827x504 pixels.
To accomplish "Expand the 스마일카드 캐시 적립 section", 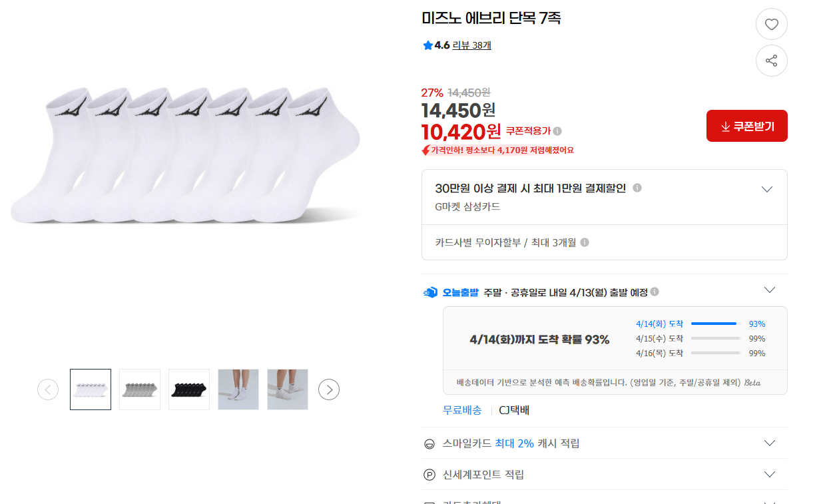I will 770,442.
